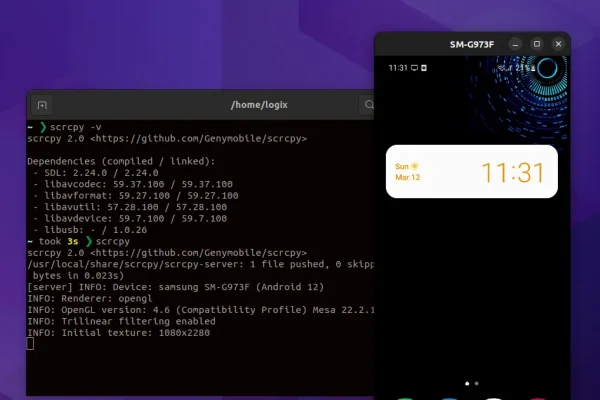Click the 'Device: samsung SM-G973F' log line
Image resolution: width=600 pixels, height=400 pixels.
coord(176,287)
